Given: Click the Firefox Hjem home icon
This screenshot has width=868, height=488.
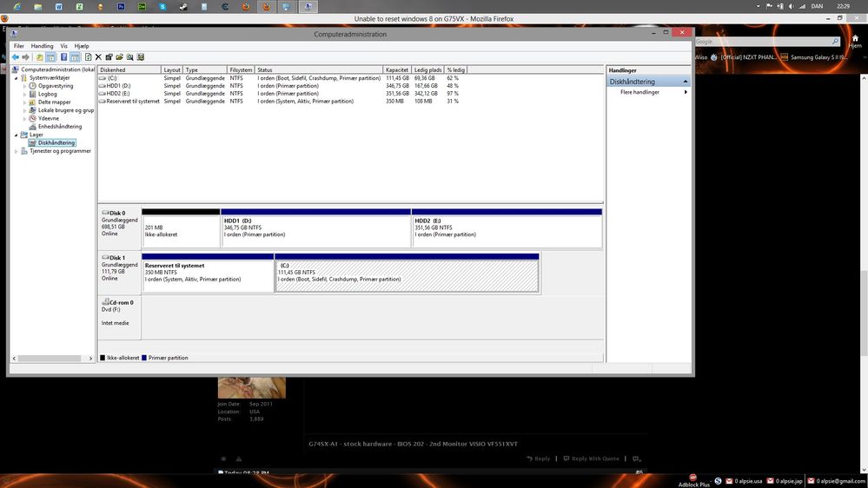Looking at the screenshot, I should point(855,41).
